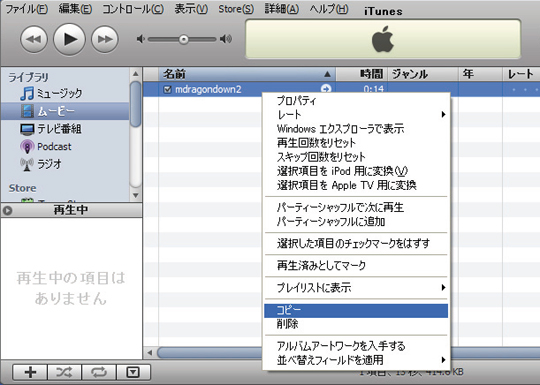Expand the 並べ替えフィールドを適用 submenu
540x385 pixels.
click(356, 360)
